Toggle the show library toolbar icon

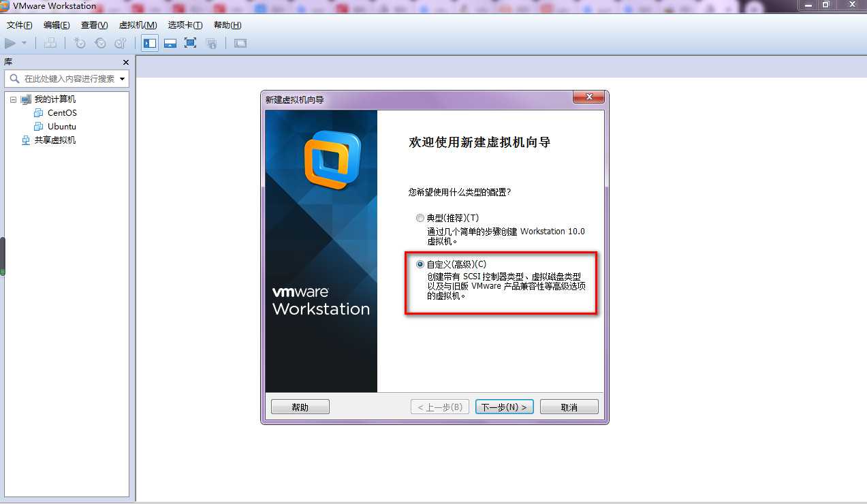pyautogui.click(x=150, y=43)
